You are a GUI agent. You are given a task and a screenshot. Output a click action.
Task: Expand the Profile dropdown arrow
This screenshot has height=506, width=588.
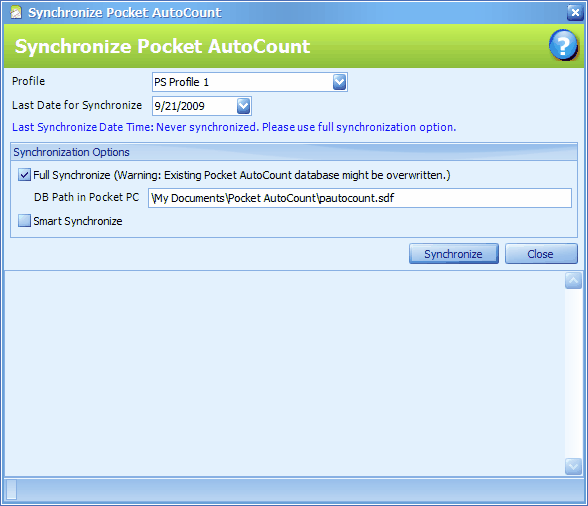click(x=339, y=82)
